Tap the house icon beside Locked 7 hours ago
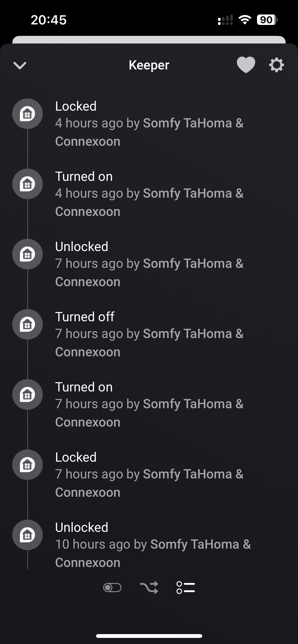This screenshot has width=298, height=644. click(x=28, y=465)
